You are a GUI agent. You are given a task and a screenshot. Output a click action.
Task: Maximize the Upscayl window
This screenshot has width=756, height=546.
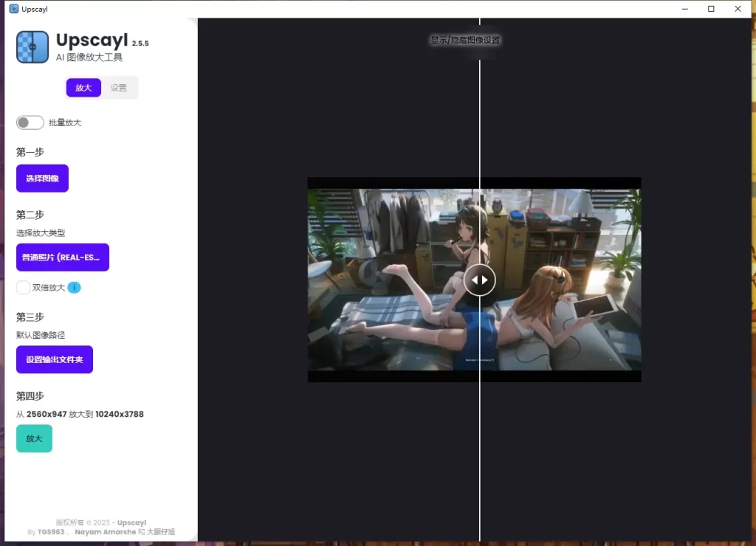point(711,9)
